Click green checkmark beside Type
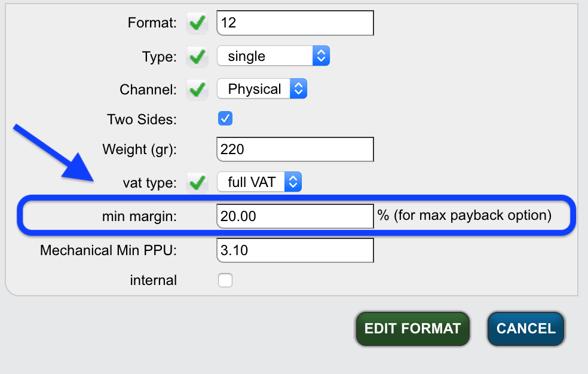 [x=197, y=57]
